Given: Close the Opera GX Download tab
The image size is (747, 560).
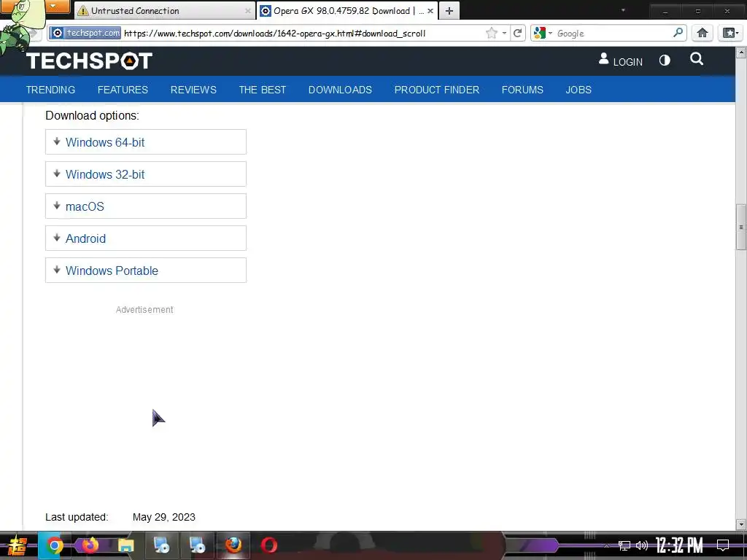Looking at the screenshot, I should pos(430,10).
